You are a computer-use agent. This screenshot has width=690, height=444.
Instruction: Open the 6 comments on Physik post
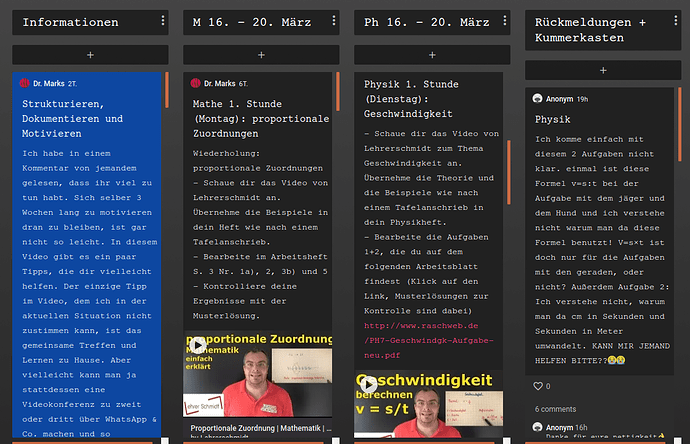(555, 409)
